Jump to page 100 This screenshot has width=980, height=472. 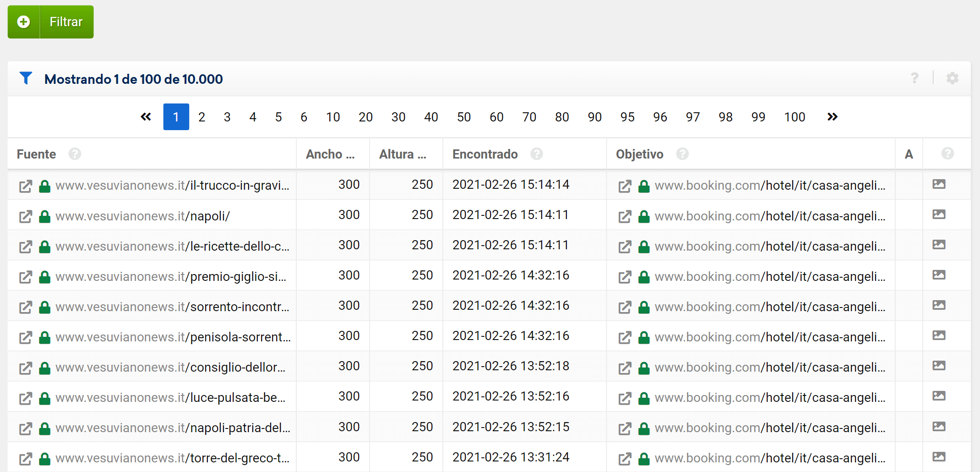tap(794, 117)
